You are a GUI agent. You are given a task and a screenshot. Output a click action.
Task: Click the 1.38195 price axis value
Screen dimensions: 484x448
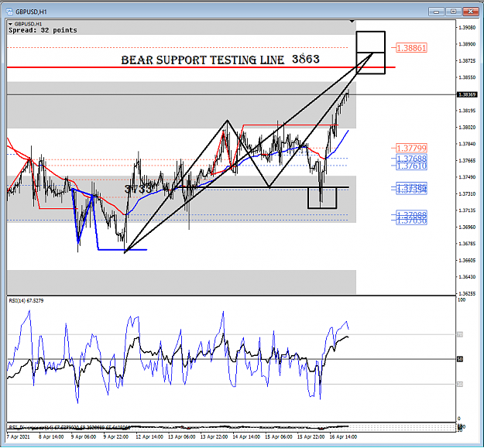point(467,111)
